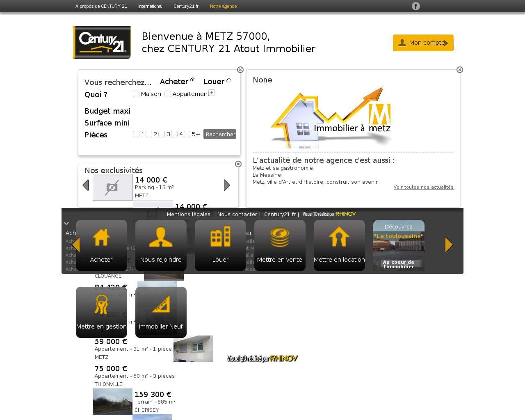Viewport: 525px width, 420px height.
Task: Collapse the footer menu chevron
Action: [66, 224]
